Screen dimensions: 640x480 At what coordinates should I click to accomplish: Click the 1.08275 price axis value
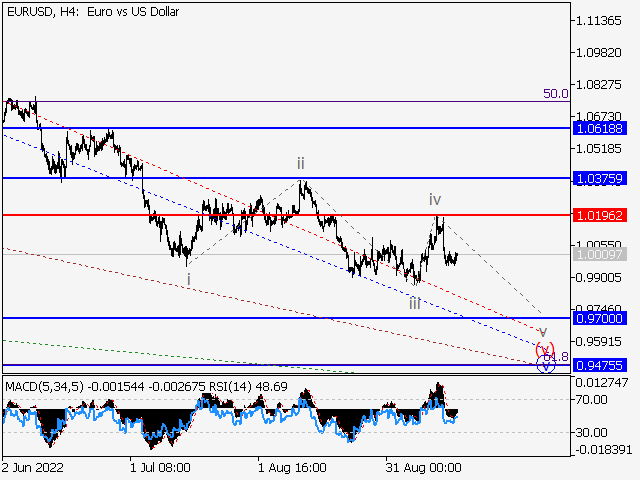tap(598, 85)
